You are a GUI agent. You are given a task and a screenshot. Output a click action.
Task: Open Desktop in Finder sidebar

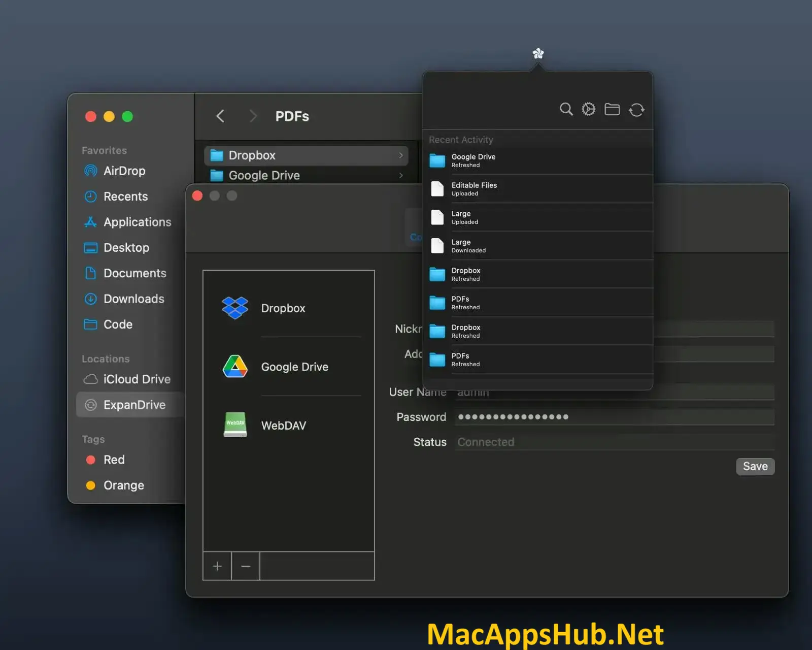tap(126, 248)
